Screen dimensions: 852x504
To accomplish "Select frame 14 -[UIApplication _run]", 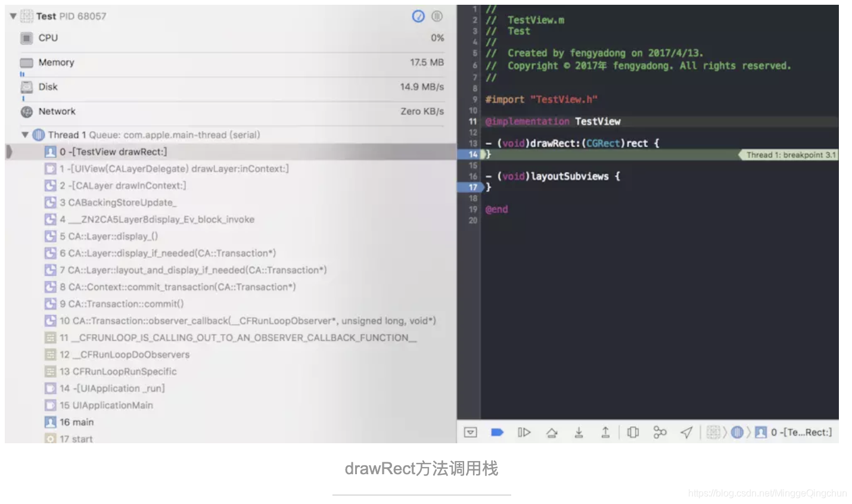I will click(x=231, y=388).
